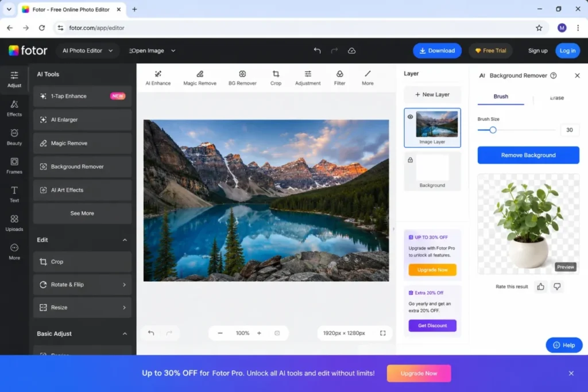Select AI Enhance in top toolbar
Screen dimensions: 588x392
[158, 78]
